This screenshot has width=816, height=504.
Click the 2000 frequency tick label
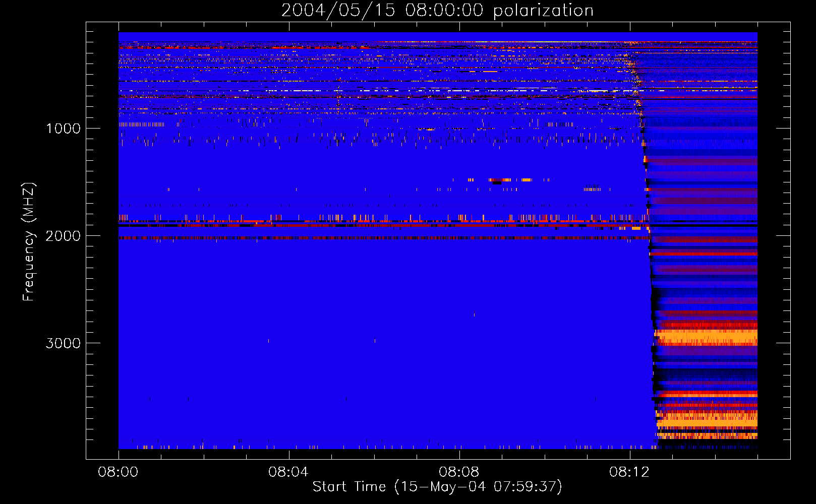tap(63, 236)
